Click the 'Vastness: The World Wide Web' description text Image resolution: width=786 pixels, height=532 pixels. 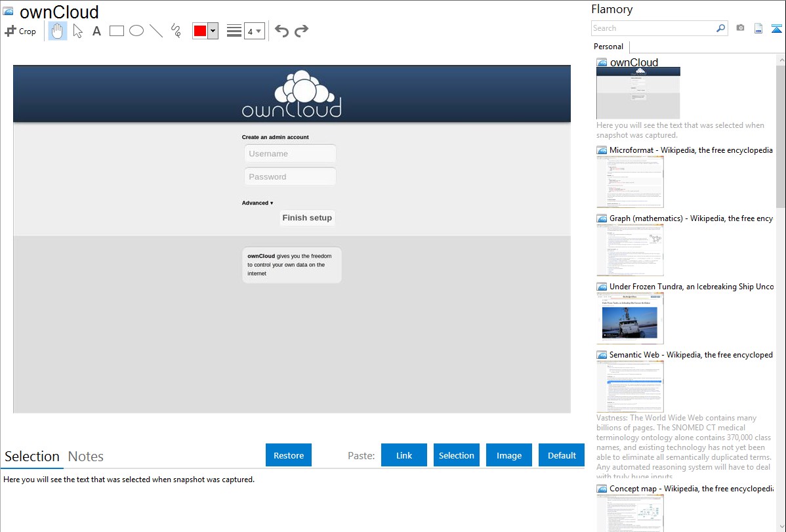[x=683, y=447]
